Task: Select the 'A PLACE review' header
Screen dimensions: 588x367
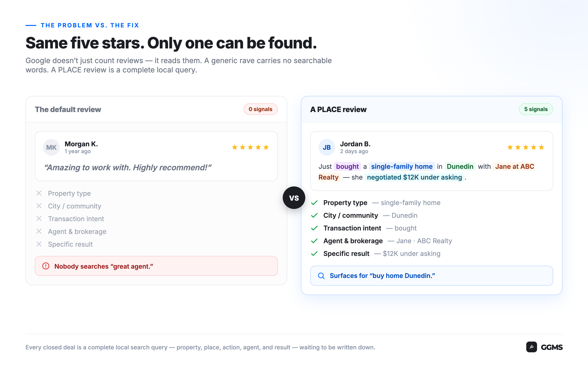Action: point(338,109)
